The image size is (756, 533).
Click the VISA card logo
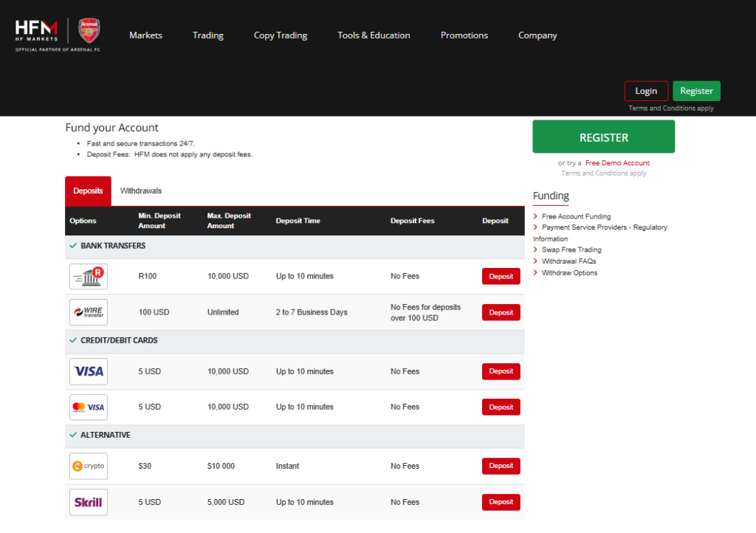click(x=89, y=371)
